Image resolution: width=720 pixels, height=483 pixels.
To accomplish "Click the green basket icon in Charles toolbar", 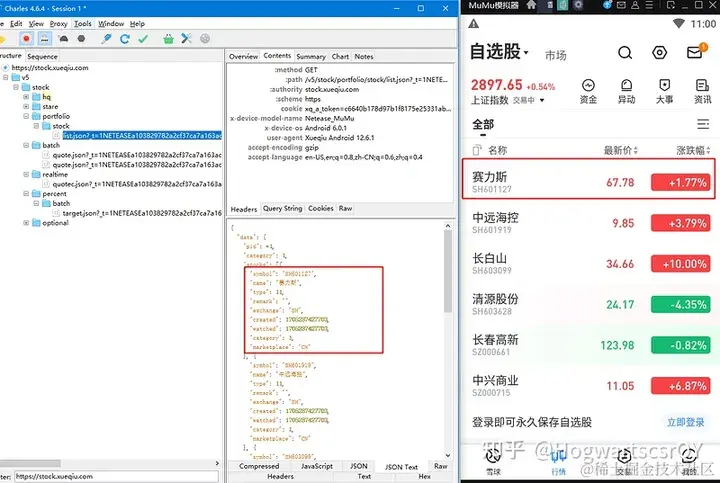I will click(169, 39).
